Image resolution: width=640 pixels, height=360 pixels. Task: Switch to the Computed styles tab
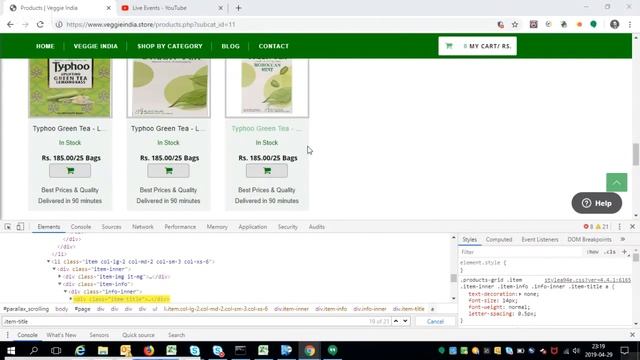(x=499, y=240)
